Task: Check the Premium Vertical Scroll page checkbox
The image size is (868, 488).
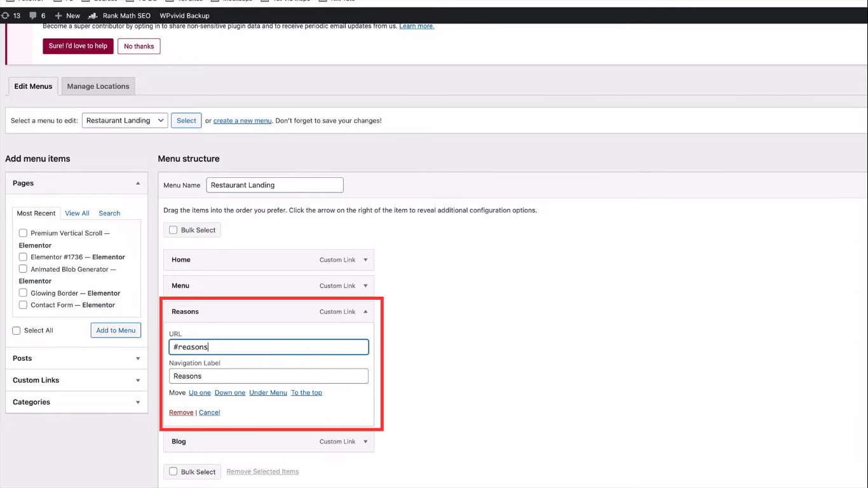Action: [x=23, y=233]
